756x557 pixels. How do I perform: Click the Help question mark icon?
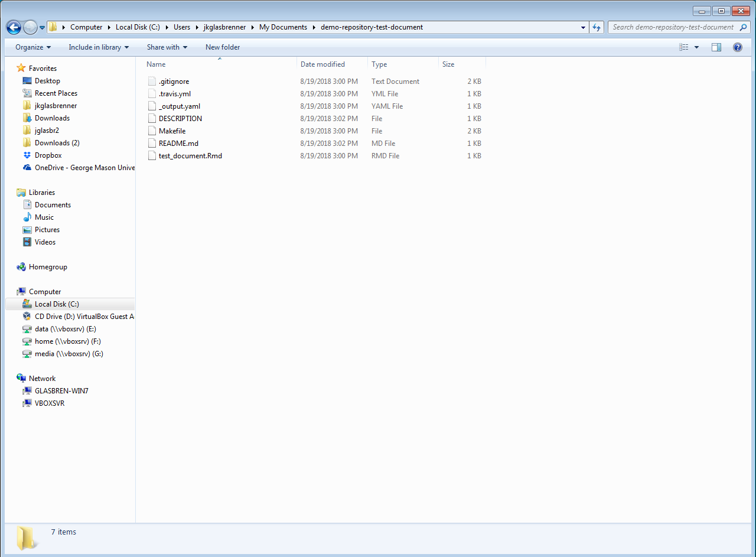pyautogui.click(x=738, y=47)
